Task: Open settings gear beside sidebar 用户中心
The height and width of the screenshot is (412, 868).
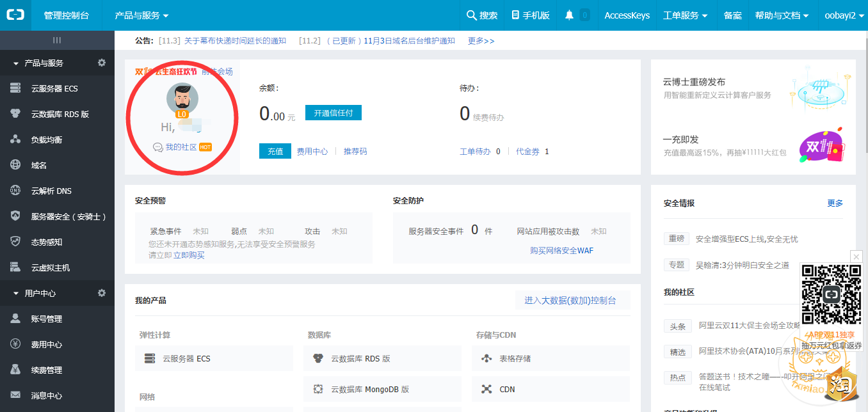Action: point(101,293)
